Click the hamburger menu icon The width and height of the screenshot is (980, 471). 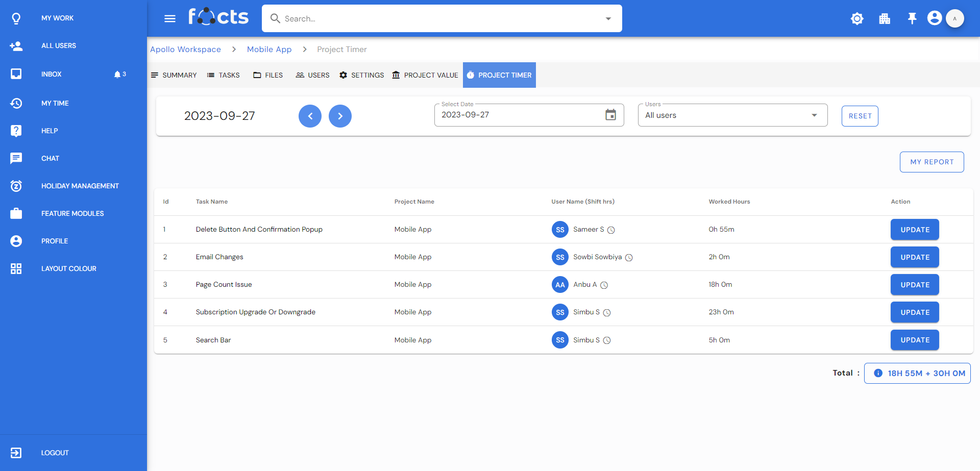(x=170, y=19)
